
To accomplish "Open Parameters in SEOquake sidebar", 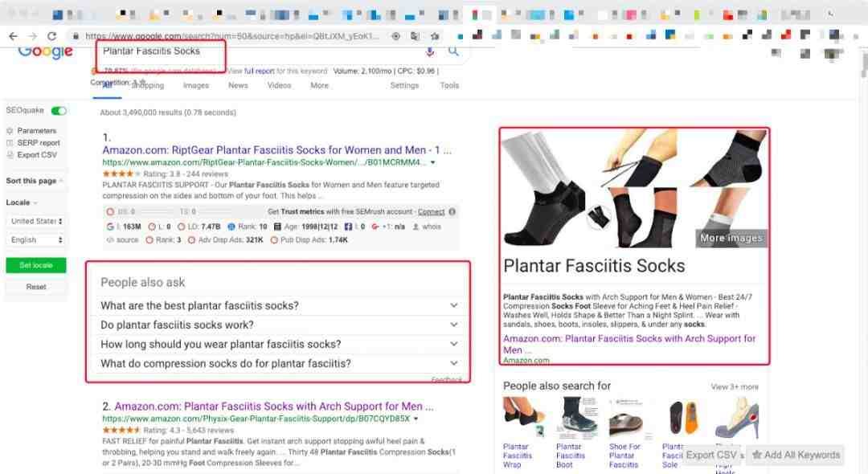I will pyautogui.click(x=36, y=131).
